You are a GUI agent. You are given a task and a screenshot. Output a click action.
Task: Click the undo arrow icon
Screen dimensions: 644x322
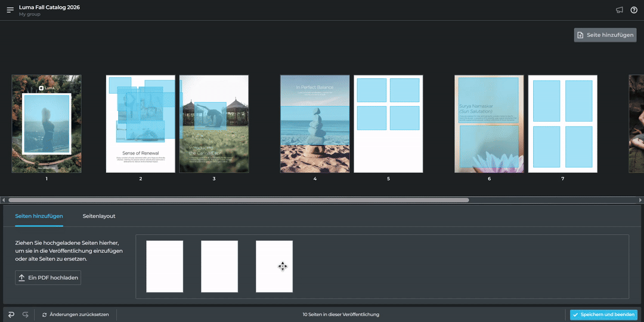11,314
